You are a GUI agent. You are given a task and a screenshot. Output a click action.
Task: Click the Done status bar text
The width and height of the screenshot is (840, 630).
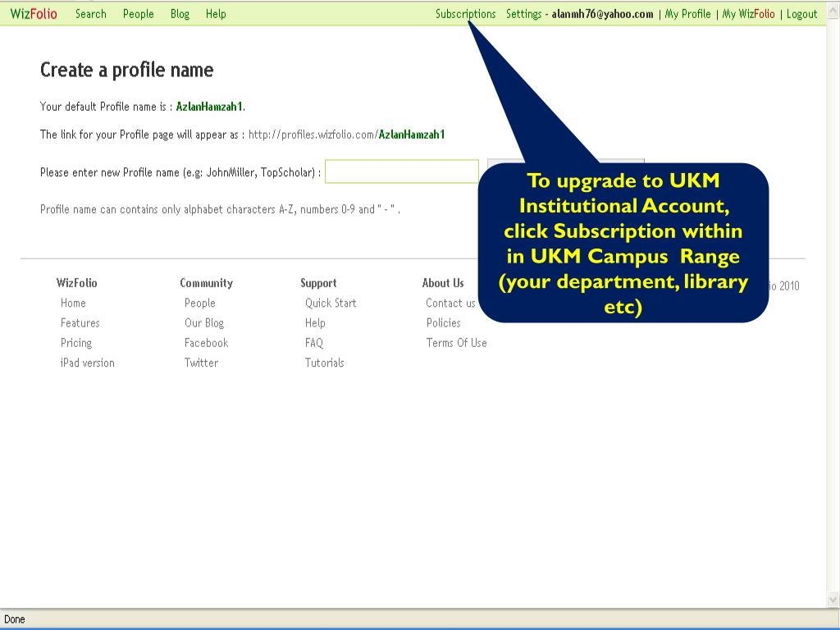click(x=15, y=619)
